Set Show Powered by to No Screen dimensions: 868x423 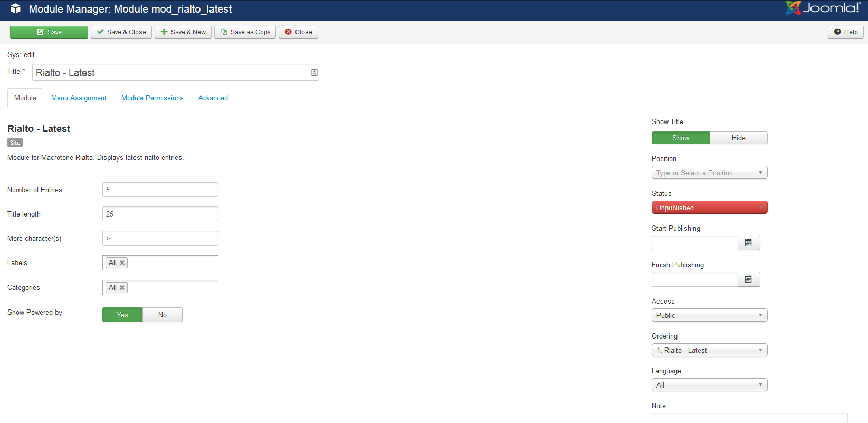coord(162,315)
